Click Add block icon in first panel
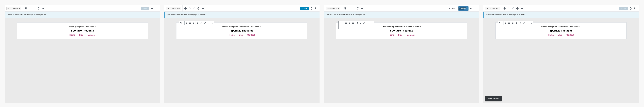Image resolution: width=644 pixels, height=107 pixels. pos(26,9)
